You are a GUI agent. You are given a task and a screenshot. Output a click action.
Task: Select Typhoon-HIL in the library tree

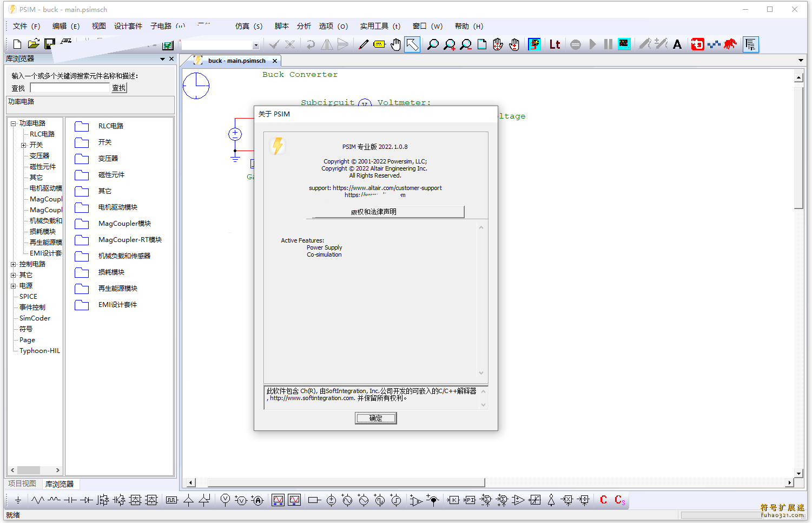[x=39, y=351]
